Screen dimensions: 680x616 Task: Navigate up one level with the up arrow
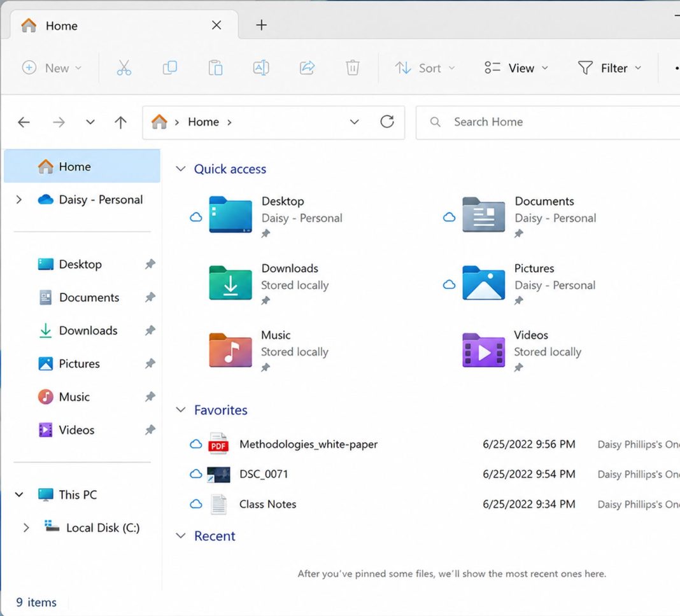coord(120,122)
